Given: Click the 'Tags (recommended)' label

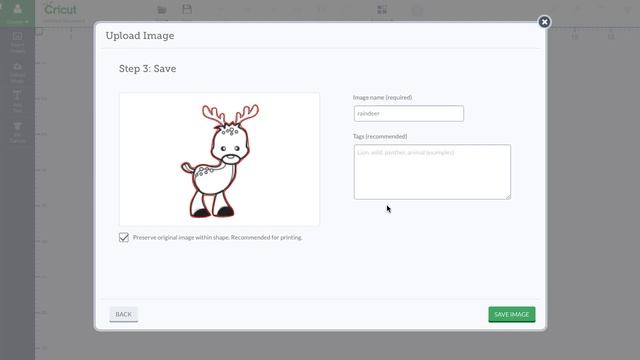Looking at the screenshot, I should pyautogui.click(x=380, y=136).
